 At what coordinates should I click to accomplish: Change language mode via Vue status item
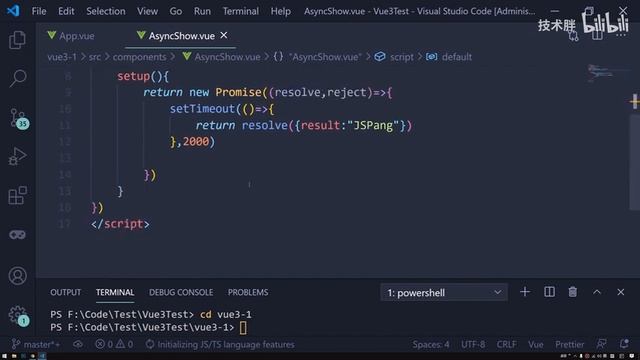[x=536, y=344]
